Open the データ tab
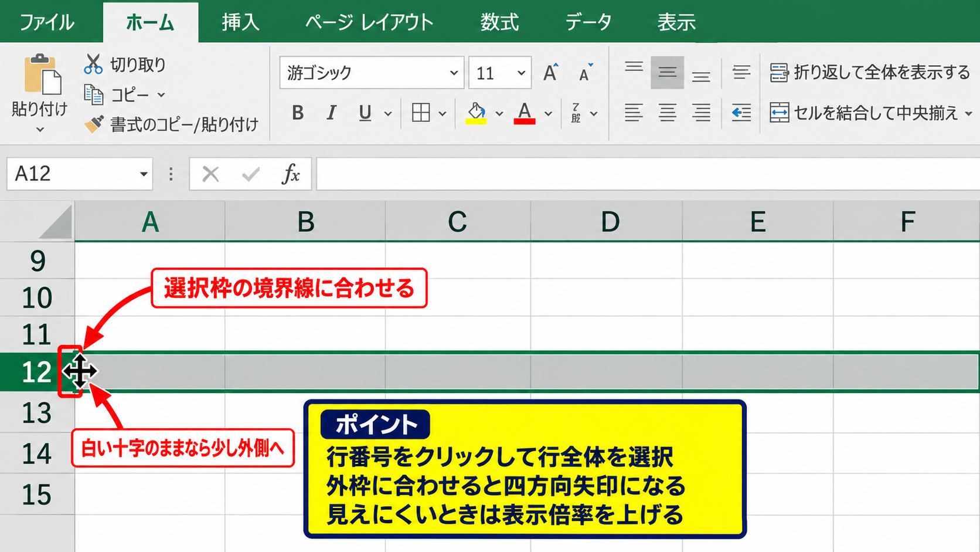The width and height of the screenshot is (980, 552). pyautogui.click(x=588, y=22)
